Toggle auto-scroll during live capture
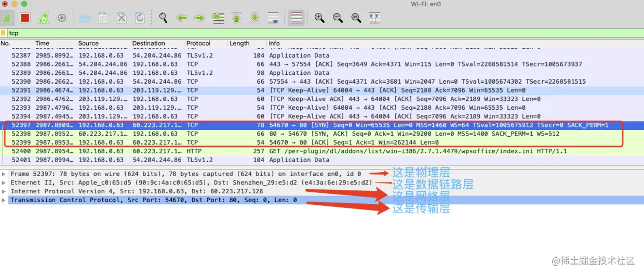Screen dimensions: 644x275 click(273, 18)
